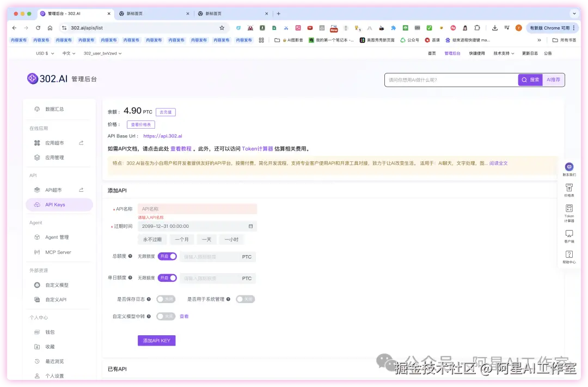Set expiry to 一天
The width and height of the screenshot is (588, 387).
tap(207, 239)
